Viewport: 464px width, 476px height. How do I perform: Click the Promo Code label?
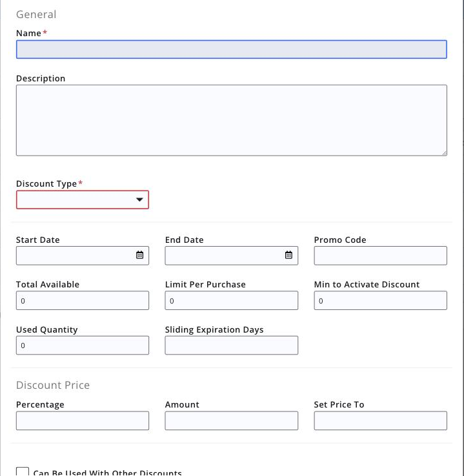pyautogui.click(x=340, y=240)
